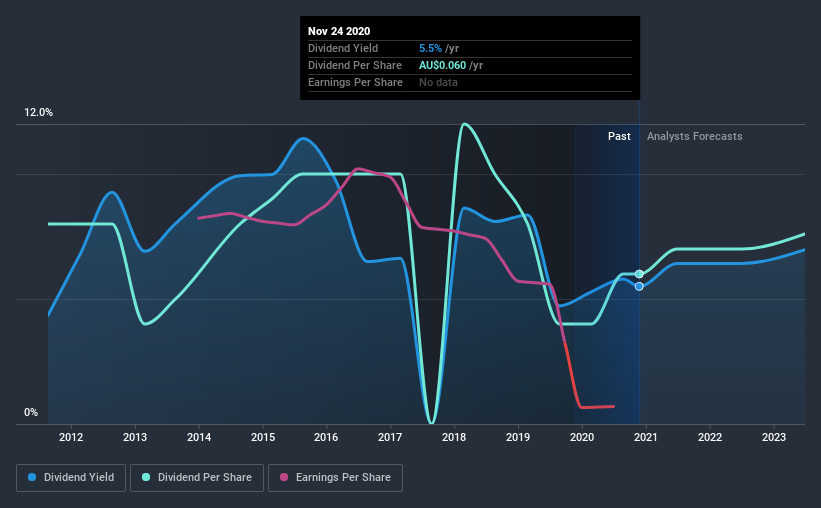Click the 2018 x-axis label
This screenshot has width=821, height=508.
point(454,437)
